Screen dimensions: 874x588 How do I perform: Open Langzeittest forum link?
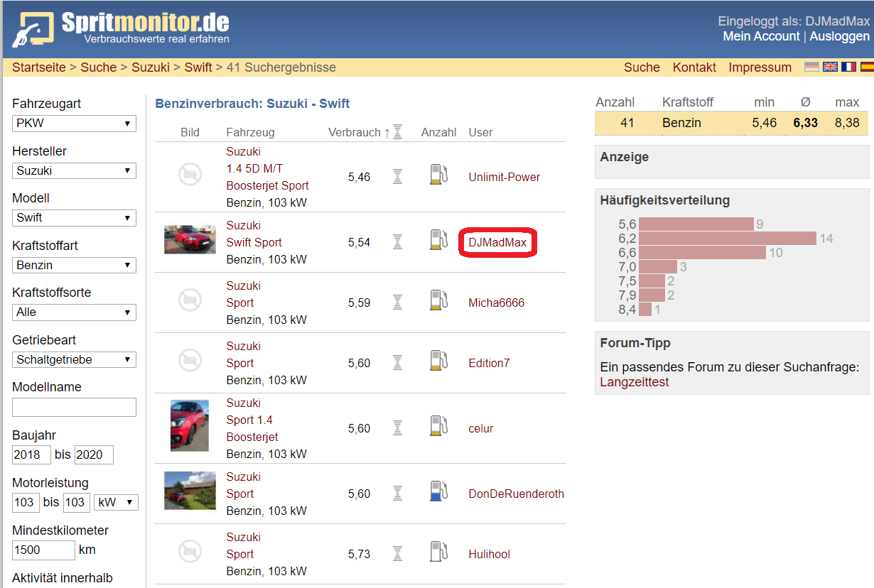point(635,382)
